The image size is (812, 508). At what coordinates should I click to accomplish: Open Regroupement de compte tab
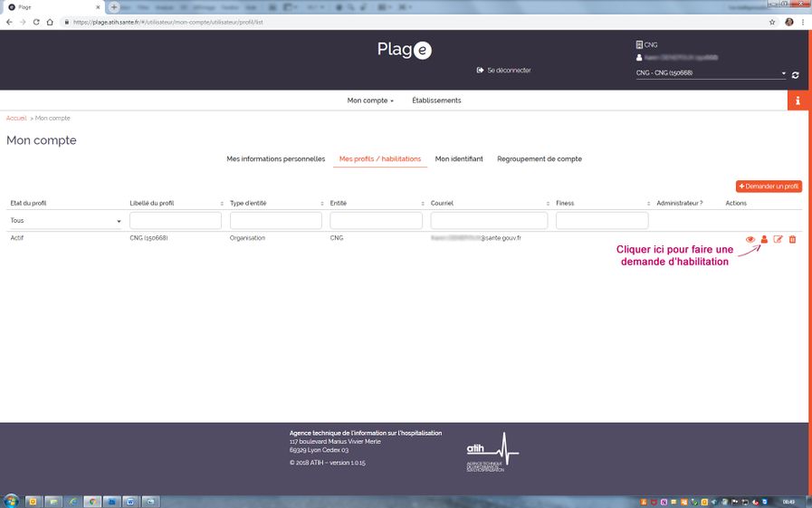[x=540, y=159]
